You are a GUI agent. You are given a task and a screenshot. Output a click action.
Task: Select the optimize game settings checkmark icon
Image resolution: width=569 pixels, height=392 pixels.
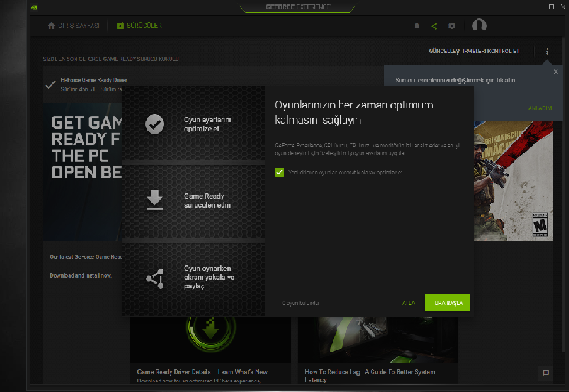(154, 124)
